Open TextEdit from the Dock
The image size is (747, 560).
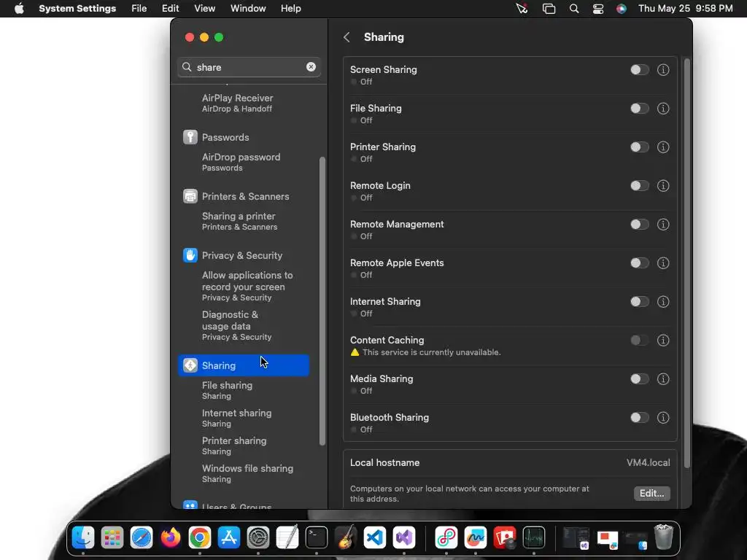point(287,537)
